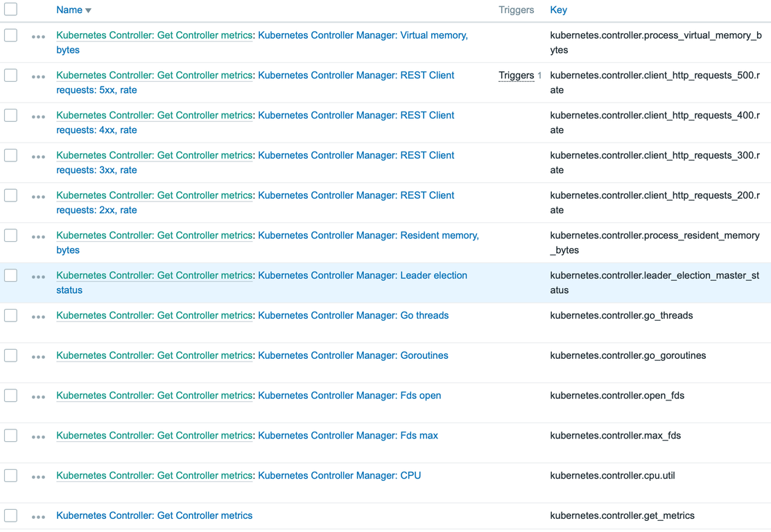Check the Virtual memory, bytes item checkbox
Viewport: 771px width, 532px height.
click(11, 35)
